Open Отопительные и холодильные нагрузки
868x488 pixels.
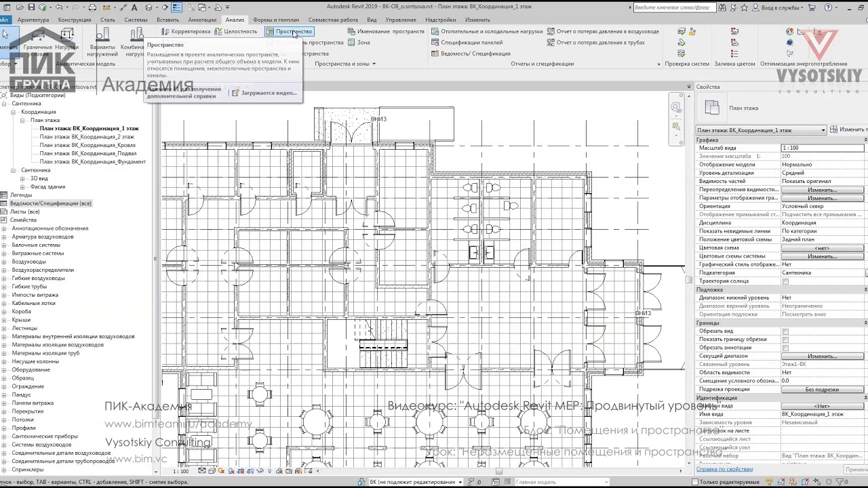pyautogui.click(x=487, y=32)
